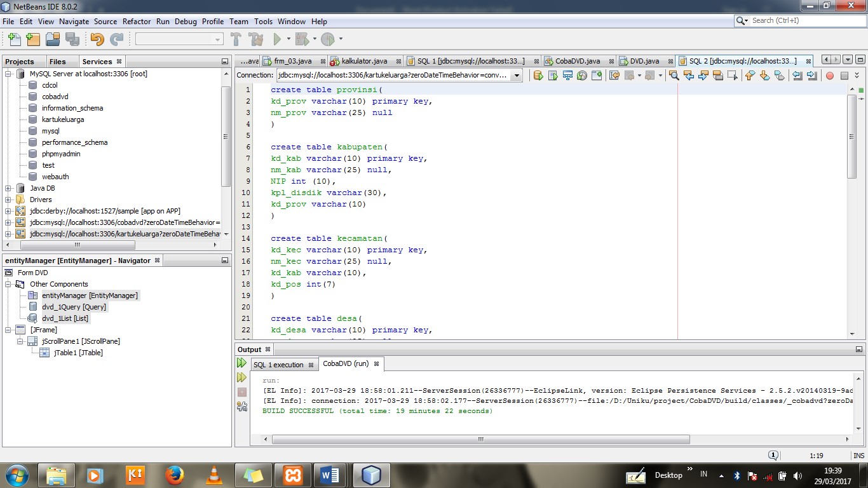Image resolution: width=868 pixels, height=488 pixels.
Task: Open the Connection dropdown list
Action: [x=517, y=76]
